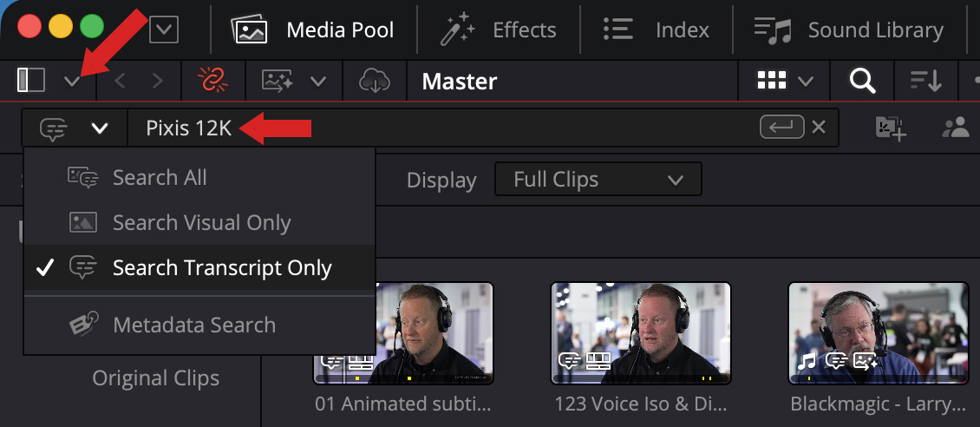Click multicam badge on 123 Voice Iso clip
This screenshot has width=980, height=427.
[598, 361]
